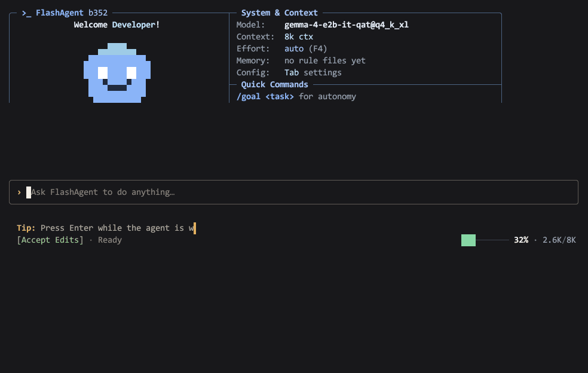
Task: Click the terminal prompt icon beside FlashAgent
Action: click(26, 13)
